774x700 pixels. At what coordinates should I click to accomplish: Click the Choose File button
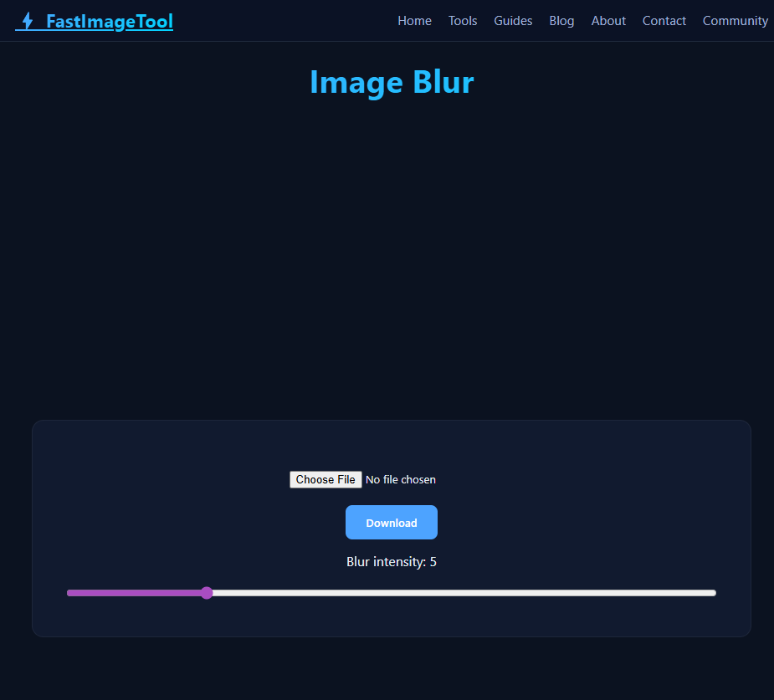[x=325, y=479]
